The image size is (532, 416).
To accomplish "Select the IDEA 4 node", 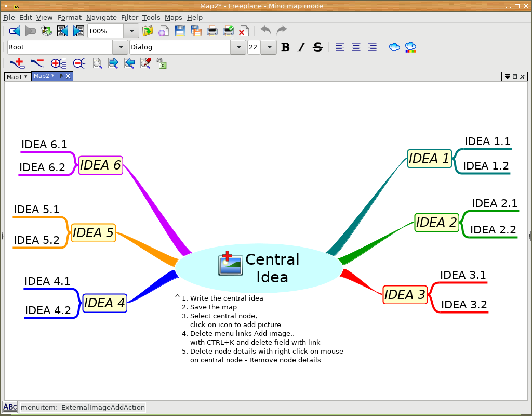I will tap(104, 303).
